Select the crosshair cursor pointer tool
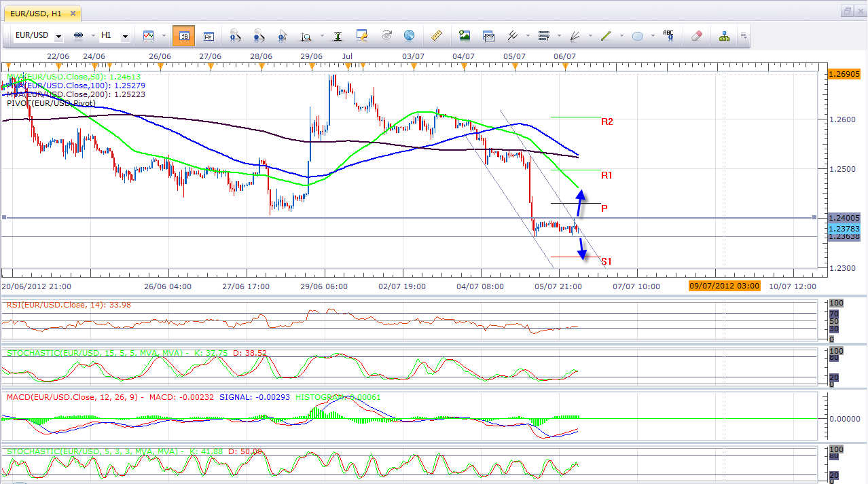Viewport: 868px width, 484px height. 283,36
